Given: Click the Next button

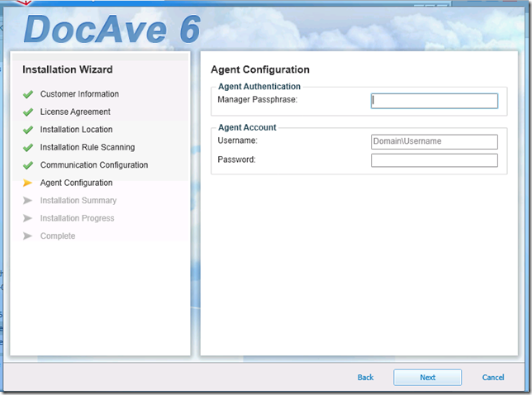Looking at the screenshot, I should click(x=428, y=378).
